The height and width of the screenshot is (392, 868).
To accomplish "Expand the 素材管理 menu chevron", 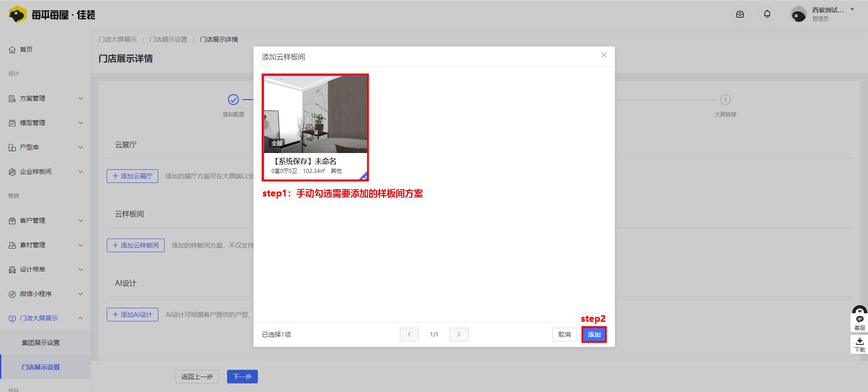I will click(81, 245).
